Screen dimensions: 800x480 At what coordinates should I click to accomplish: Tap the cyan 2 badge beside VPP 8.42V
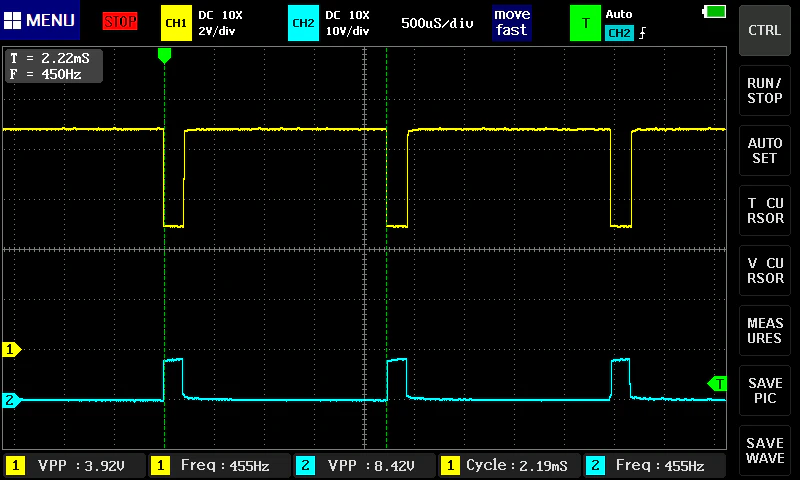click(305, 466)
